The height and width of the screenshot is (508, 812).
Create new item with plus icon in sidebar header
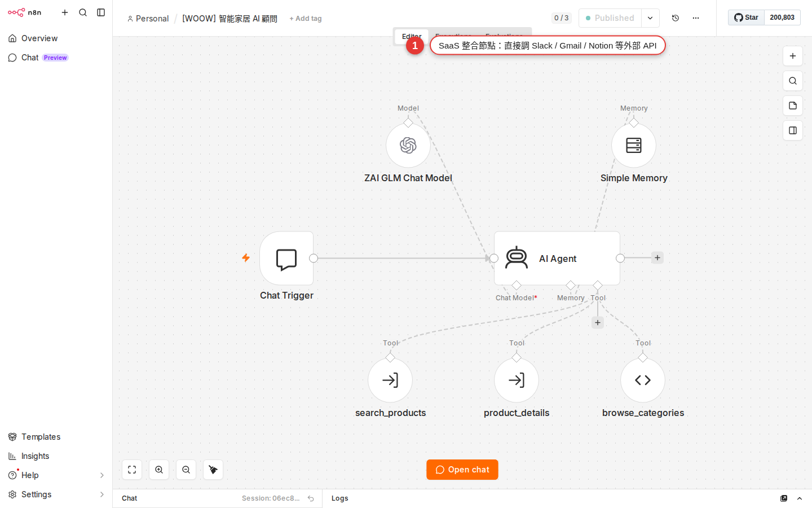pos(65,12)
